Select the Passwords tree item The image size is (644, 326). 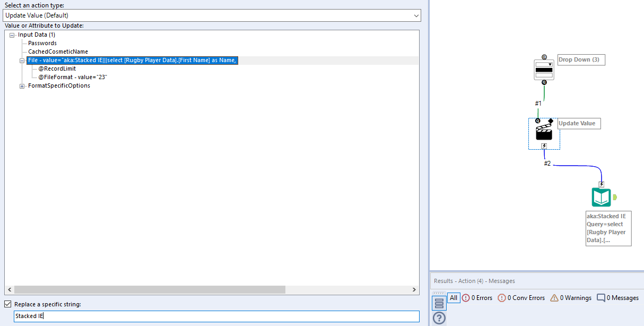click(x=41, y=43)
